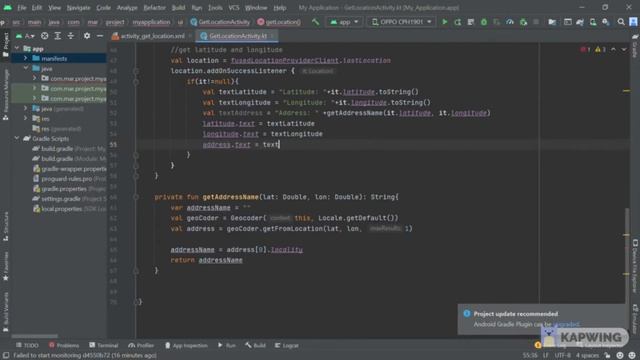Viewport: 640px width, 360px height.
Task: Open the Refactor menu
Action: [x=154, y=8]
